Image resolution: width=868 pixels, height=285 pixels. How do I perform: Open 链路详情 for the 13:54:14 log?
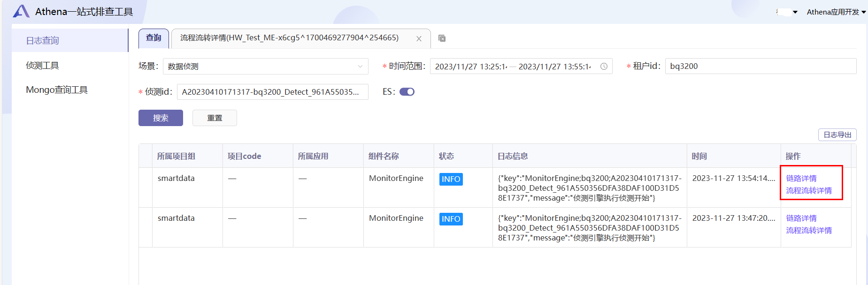point(801,178)
